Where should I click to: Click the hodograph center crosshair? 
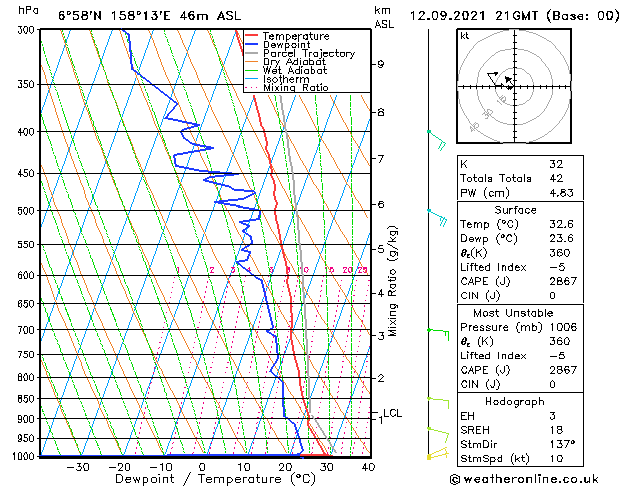point(515,86)
